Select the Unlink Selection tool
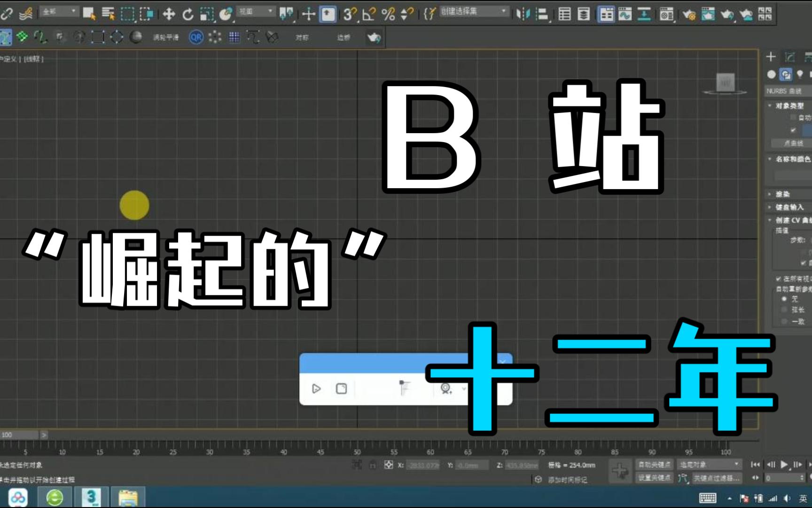 [7, 14]
